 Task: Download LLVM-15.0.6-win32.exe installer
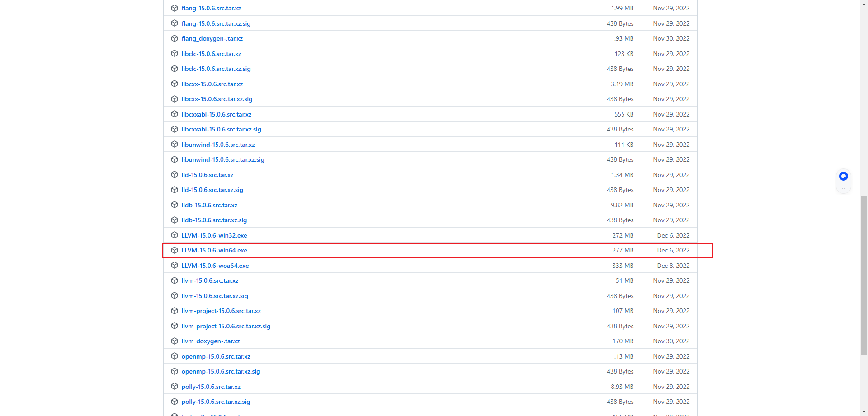tap(214, 235)
